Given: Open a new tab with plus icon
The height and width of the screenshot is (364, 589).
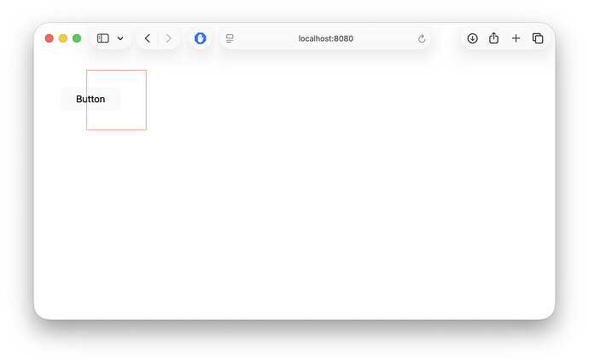Looking at the screenshot, I should 516,38.
